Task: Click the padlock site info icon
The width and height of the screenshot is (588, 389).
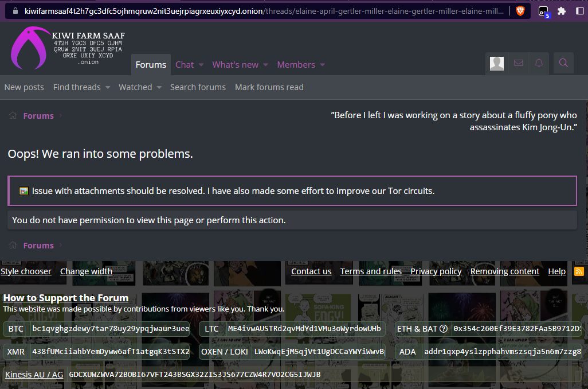Action: point(15,11)
